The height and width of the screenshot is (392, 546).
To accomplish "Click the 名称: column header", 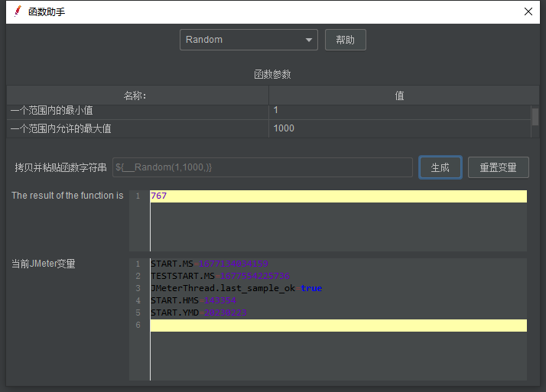I will point(138,96).
